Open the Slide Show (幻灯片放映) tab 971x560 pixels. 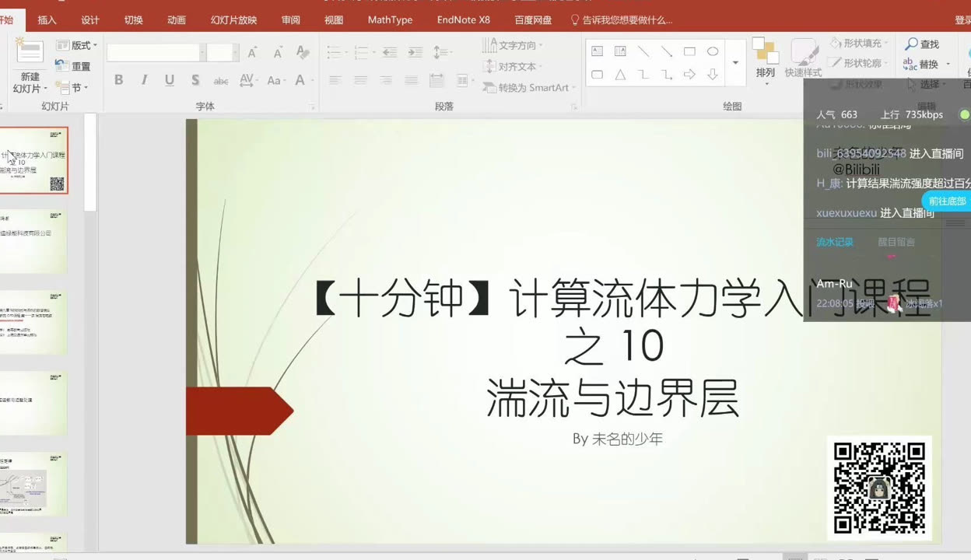point(233,19)
